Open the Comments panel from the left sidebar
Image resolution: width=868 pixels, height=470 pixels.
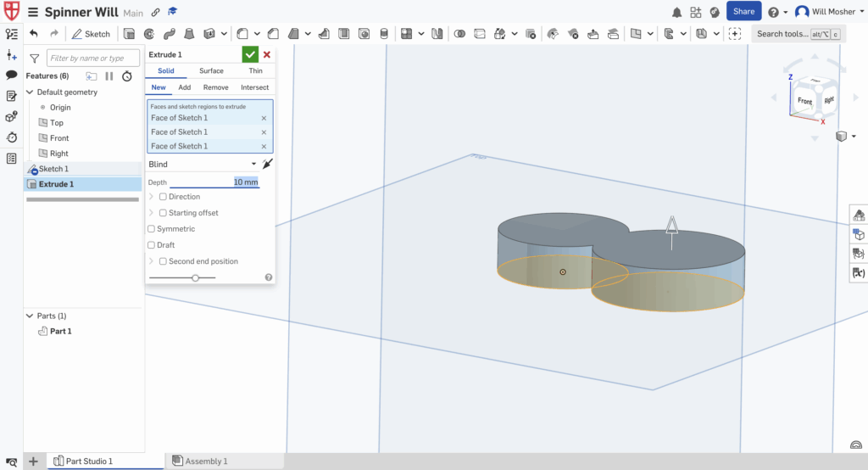[x=12, y=75]
